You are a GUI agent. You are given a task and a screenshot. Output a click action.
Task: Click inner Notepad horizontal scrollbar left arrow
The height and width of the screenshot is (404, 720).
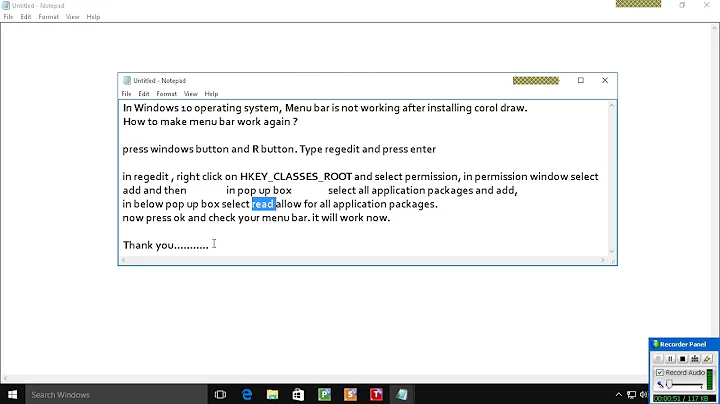click(x=123, y=260)
